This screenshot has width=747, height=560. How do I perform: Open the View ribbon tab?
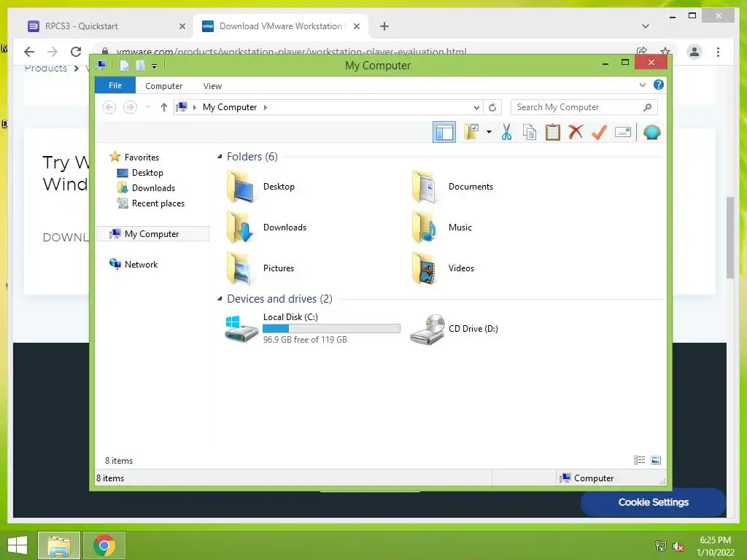[x=212, y=86]
